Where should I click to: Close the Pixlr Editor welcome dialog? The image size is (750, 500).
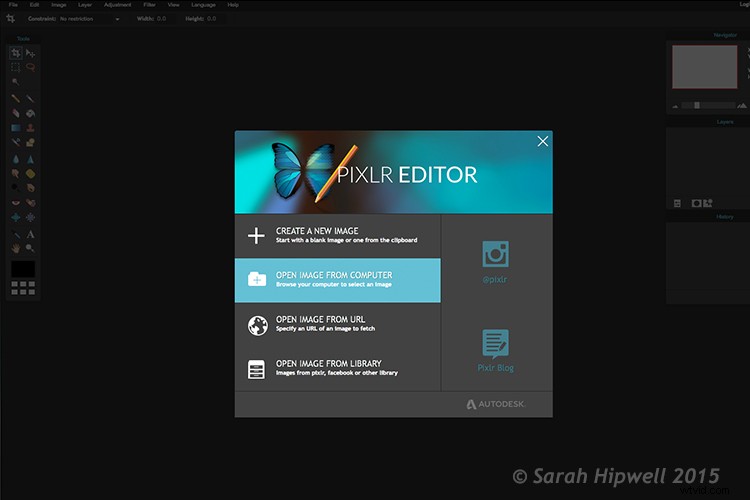542,141
